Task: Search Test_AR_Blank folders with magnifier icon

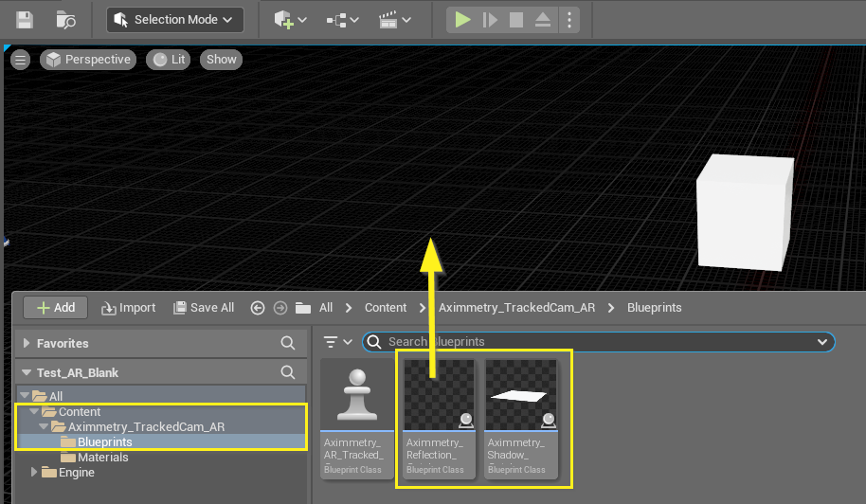Action: 288,372
